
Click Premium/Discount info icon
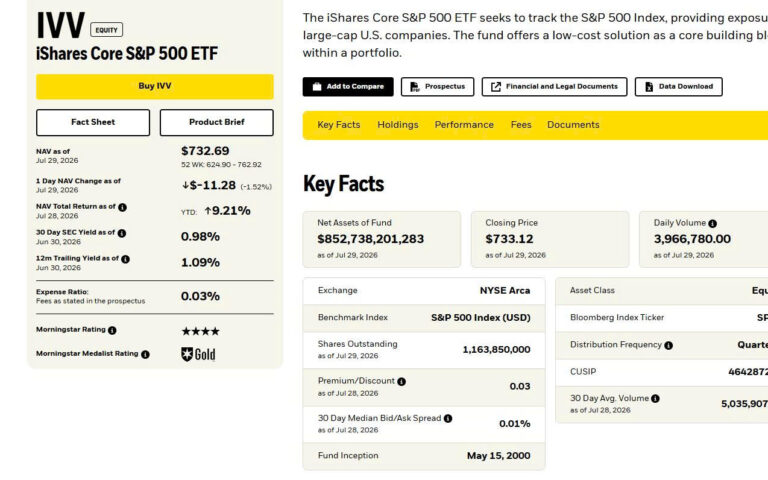[402, 382]
